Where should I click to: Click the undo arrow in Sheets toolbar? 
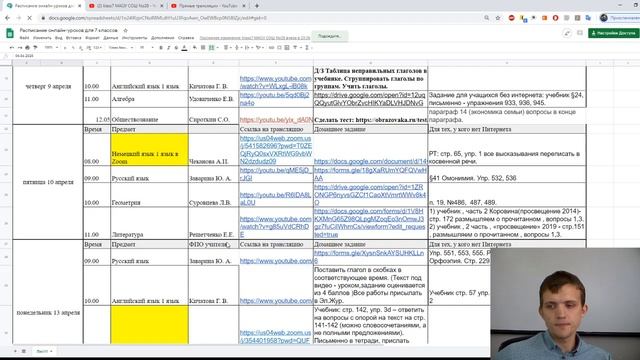(12, 48)
